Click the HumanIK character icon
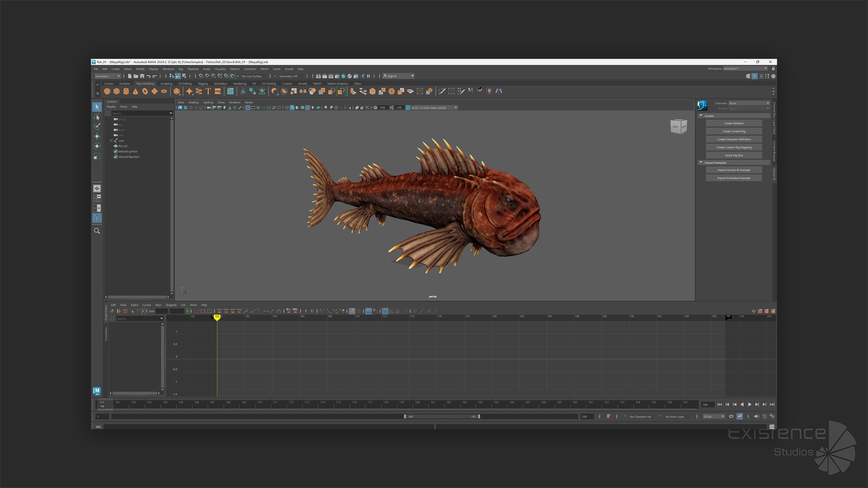 coord(702,105)
